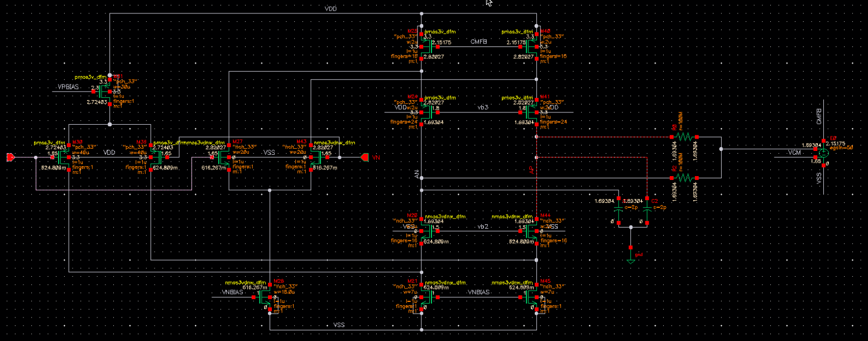Click the vertical VSS label below E0
The width and height of the screenshot is (868, 341).
[819, 179]
